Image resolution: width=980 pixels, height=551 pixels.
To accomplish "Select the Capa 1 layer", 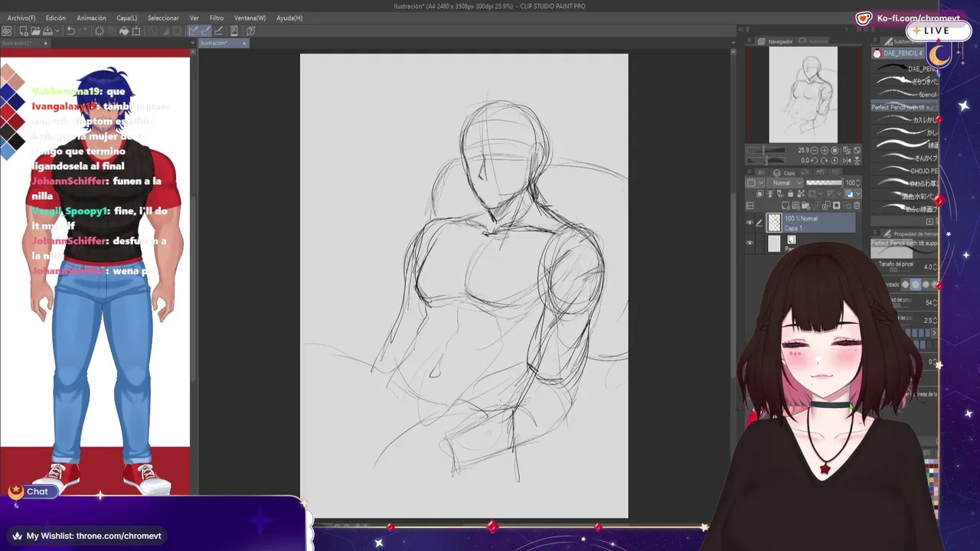I will 812,223.
